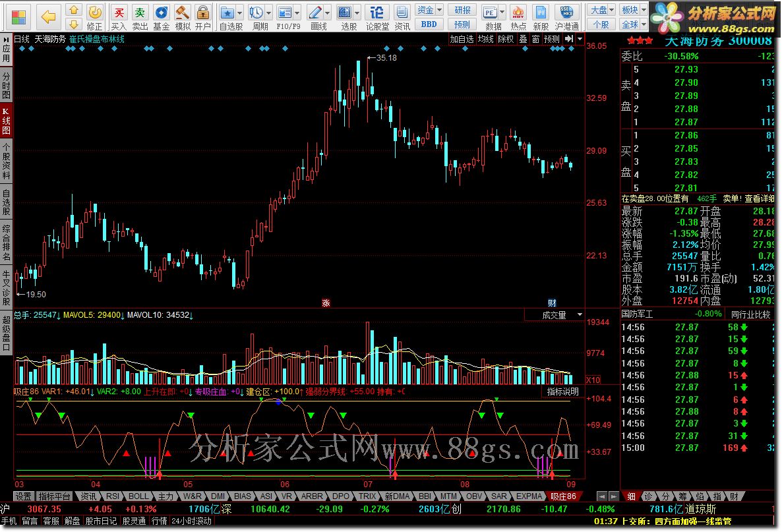Go back with the yellow left arrow
Viewport: 782px width, 532px height.
pyautogui.click(x=48, y=17)
